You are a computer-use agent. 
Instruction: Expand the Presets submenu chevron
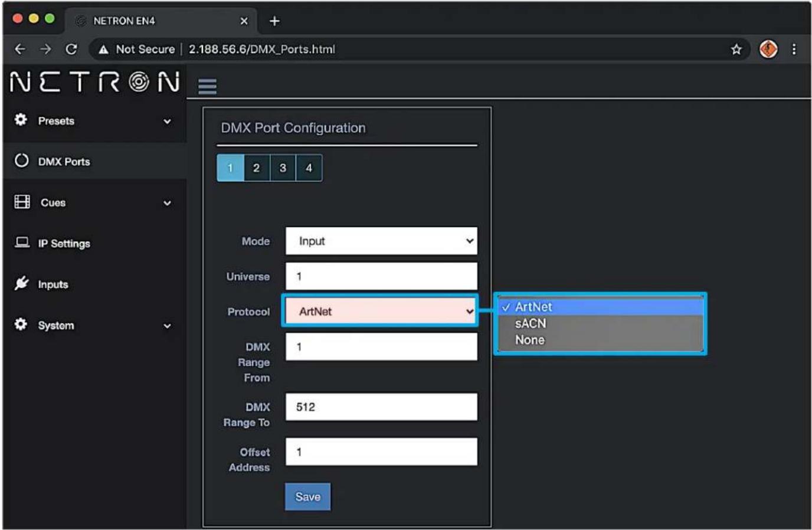(167, 121)
